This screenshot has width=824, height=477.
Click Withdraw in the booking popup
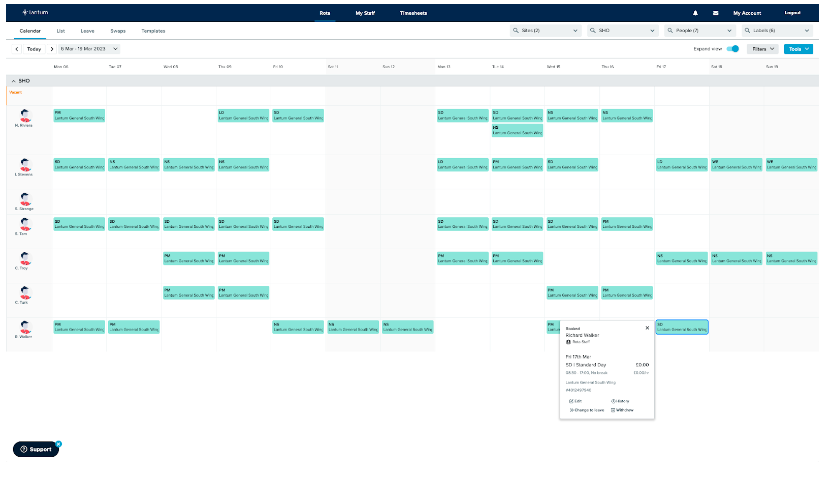tap(622, 410)
